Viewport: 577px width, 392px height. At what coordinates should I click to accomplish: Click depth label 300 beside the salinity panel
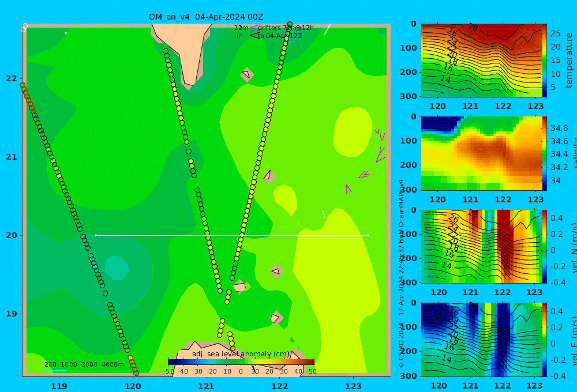[409, 190]
